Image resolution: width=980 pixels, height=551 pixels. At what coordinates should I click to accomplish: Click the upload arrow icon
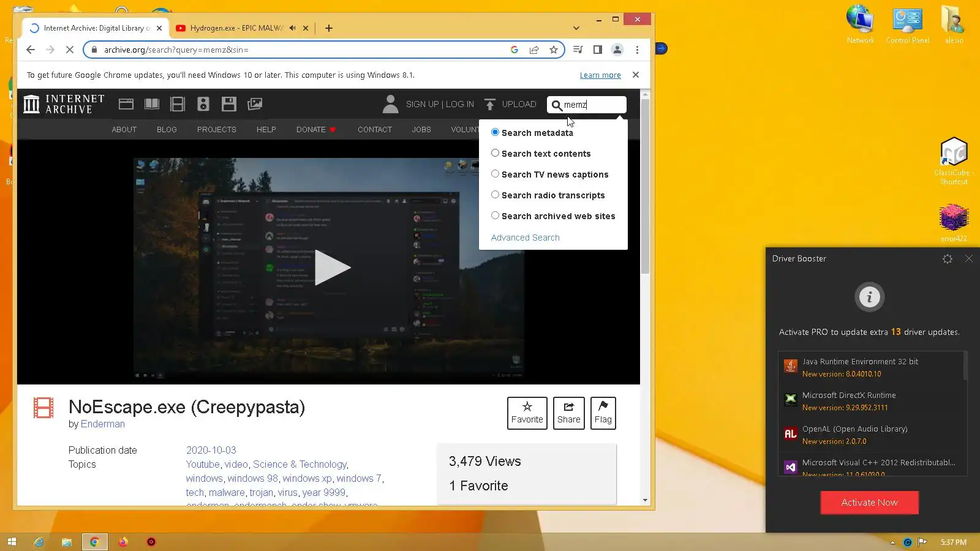click(490, 105)
